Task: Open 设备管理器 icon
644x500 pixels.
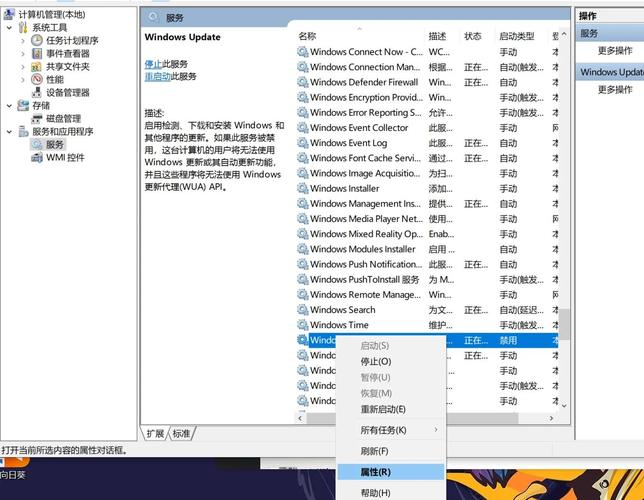Action: pos(37,92)
